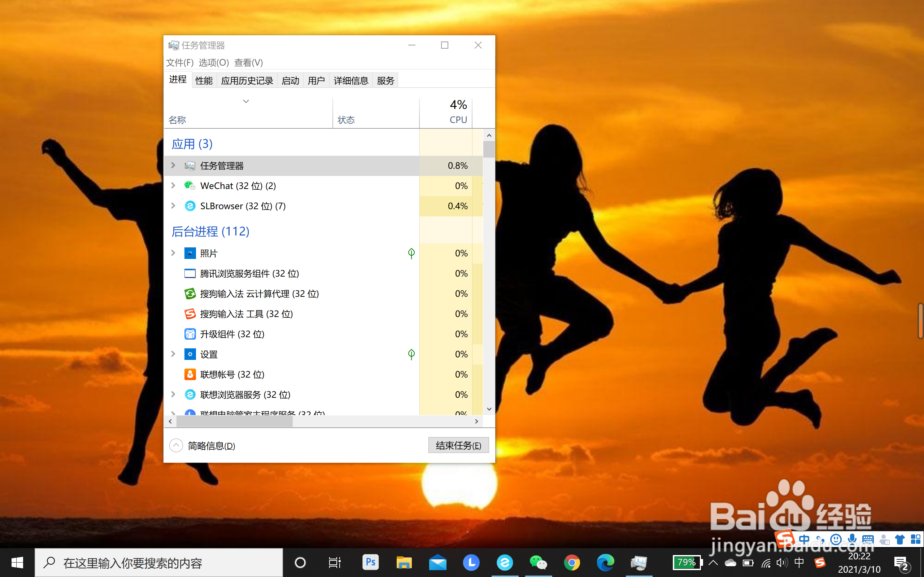Select the 照片 process icon
924x577 pixels.
190,254
